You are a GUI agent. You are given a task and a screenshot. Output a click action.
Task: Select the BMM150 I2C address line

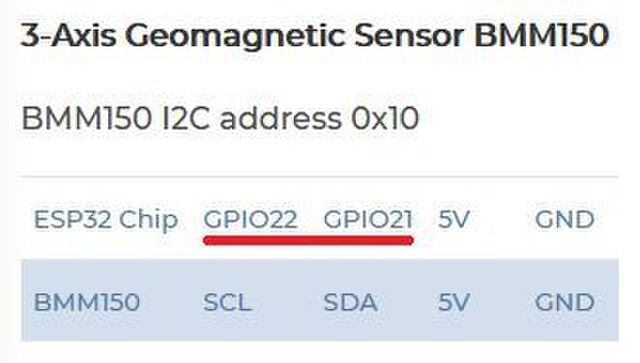coord(220,118)
